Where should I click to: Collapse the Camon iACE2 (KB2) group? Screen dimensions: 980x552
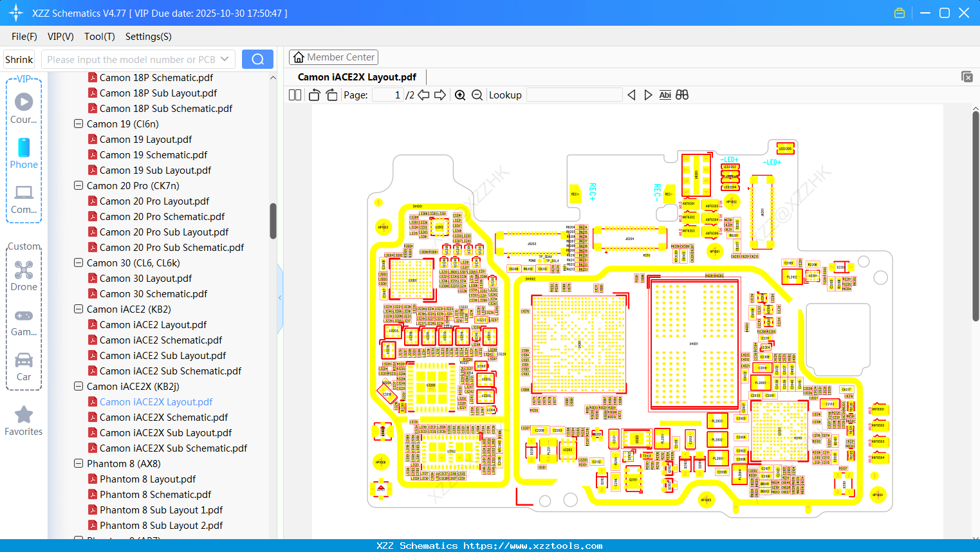coord(79,309)
